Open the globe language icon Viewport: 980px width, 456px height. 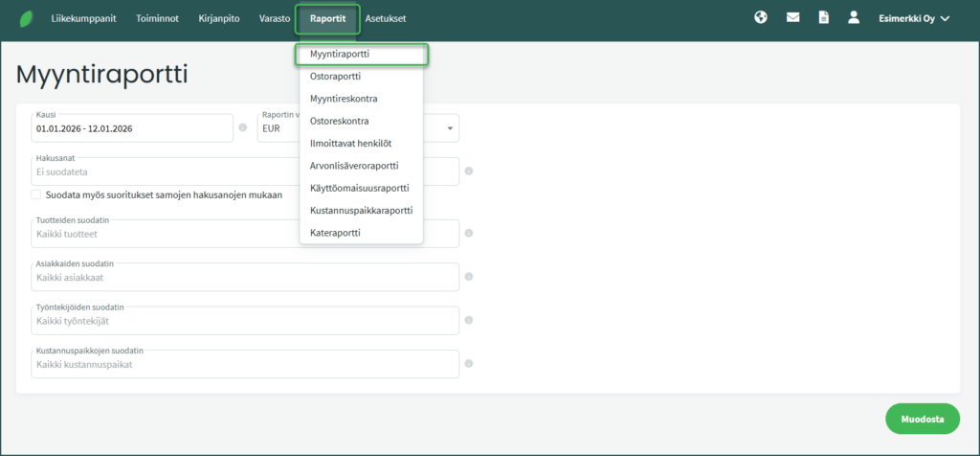(x=761, y=17)
